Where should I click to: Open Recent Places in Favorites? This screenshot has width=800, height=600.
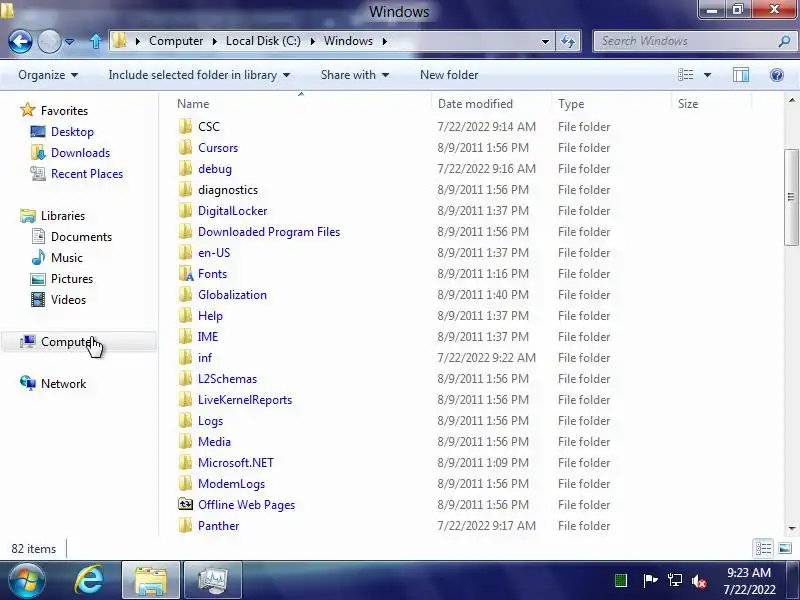(87, 173)
